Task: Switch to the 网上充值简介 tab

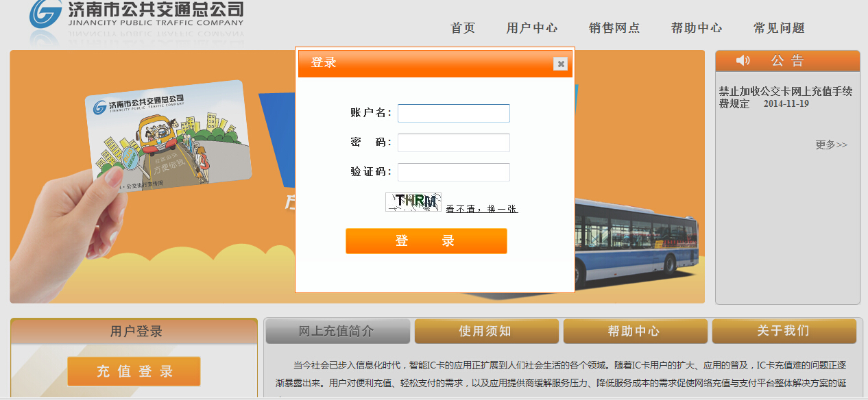Action: tap(337, 331)
